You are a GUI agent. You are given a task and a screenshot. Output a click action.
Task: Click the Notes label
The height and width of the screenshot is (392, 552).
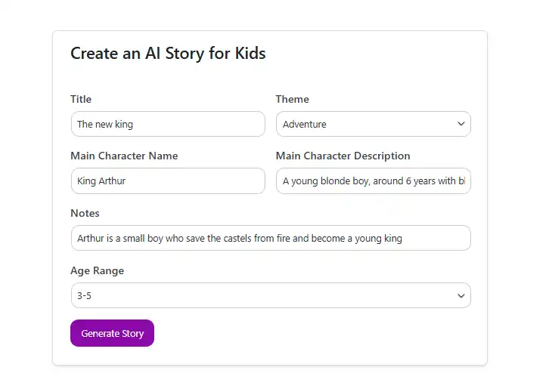[x=85, y=213]
